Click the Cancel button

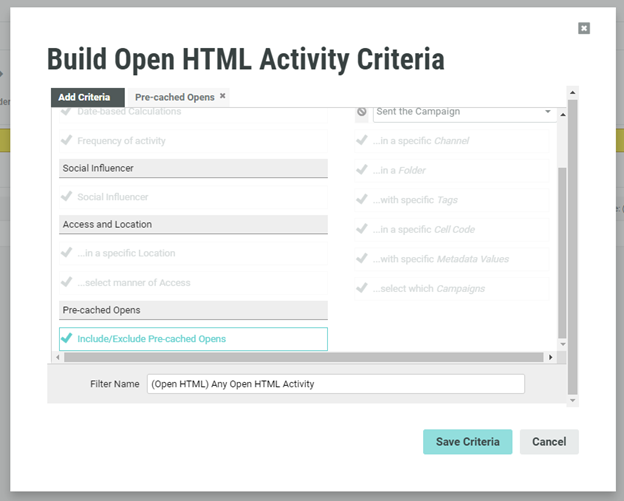(x=549, y=442)
